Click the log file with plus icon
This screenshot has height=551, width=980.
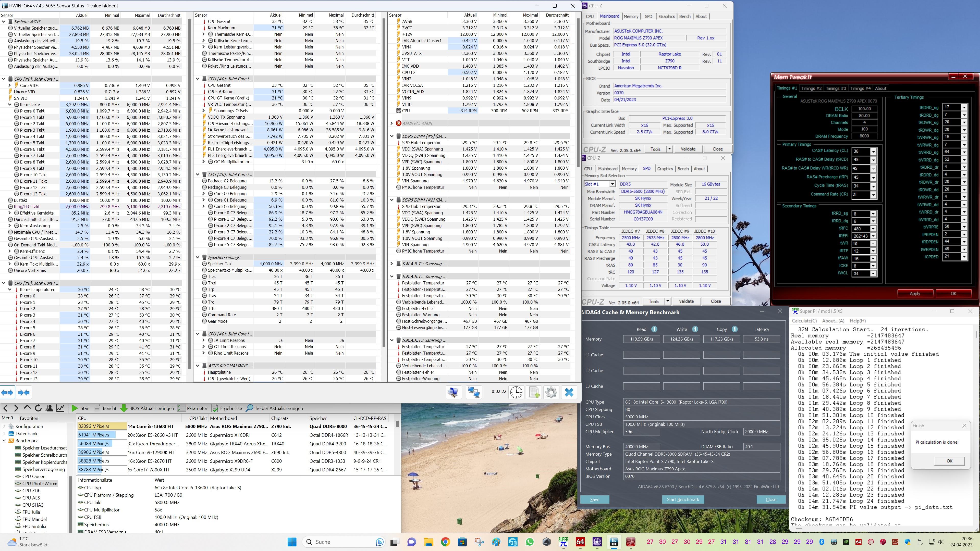[x=534, y=392]
